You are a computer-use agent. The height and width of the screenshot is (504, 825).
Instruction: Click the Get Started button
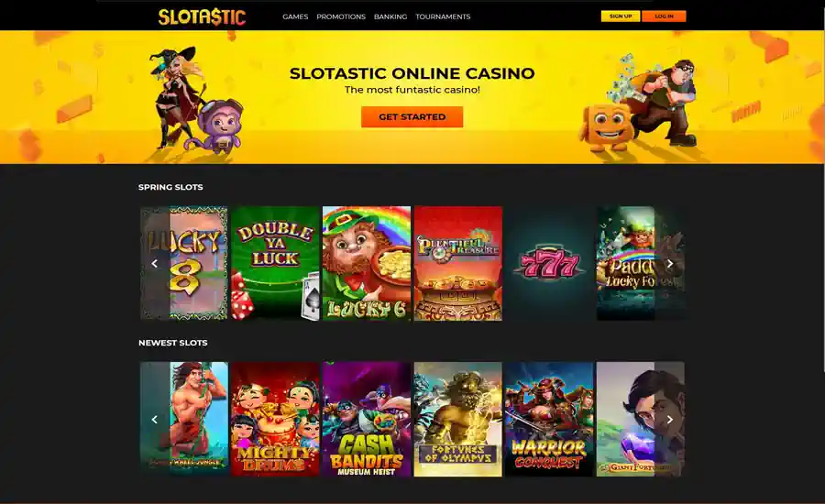(x=412, y=116)
